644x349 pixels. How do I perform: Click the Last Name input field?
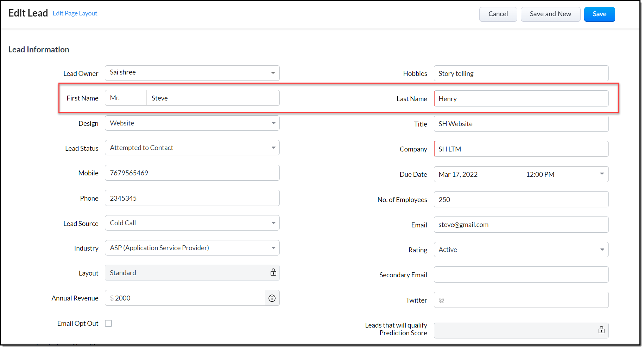tap(521, 99)
